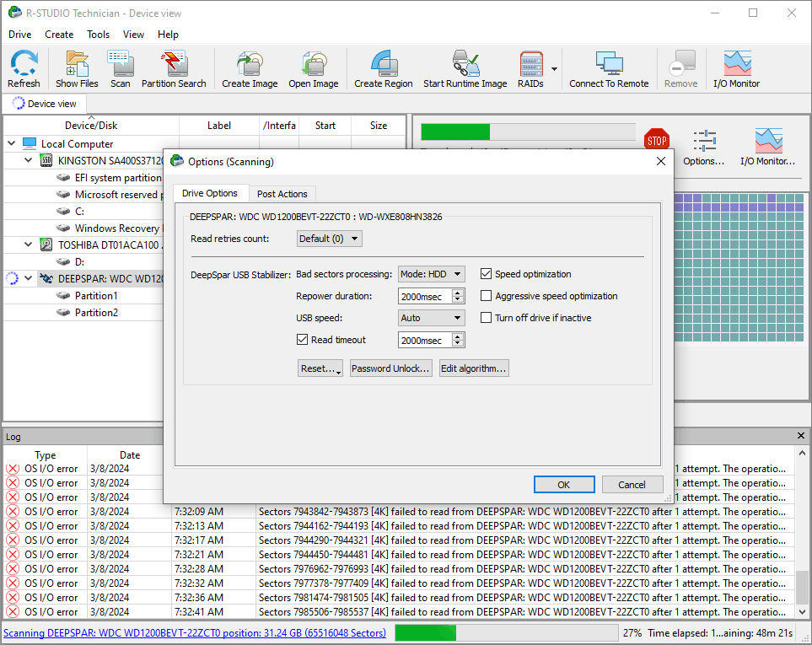The height and width of the screenshot is (645, 812).
Task: Click the Repower duration stepper arrows
Action: click(x=457, y=296)
